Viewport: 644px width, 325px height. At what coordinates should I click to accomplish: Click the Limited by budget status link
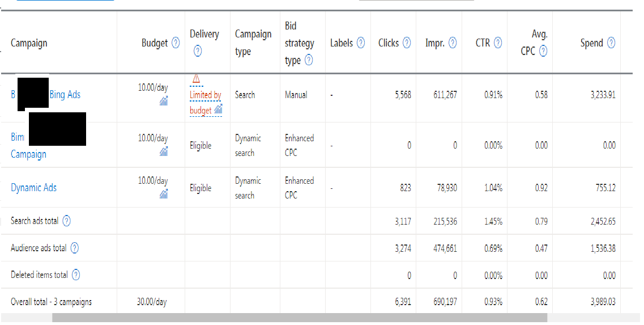(x=205, y=103)
